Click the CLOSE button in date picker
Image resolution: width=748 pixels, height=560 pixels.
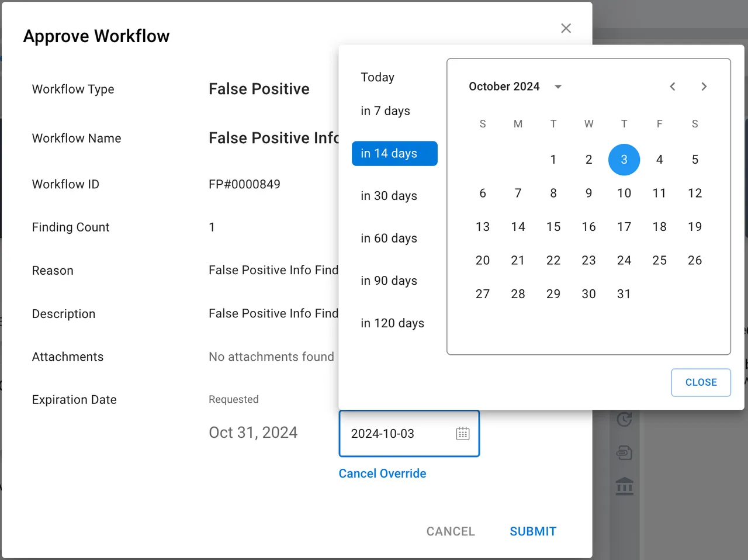701,382
